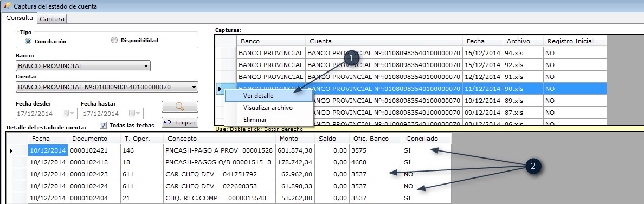Click the Limpiar undo arrow icon
Viewport: 644px width, 204px height.
[168, 122]
